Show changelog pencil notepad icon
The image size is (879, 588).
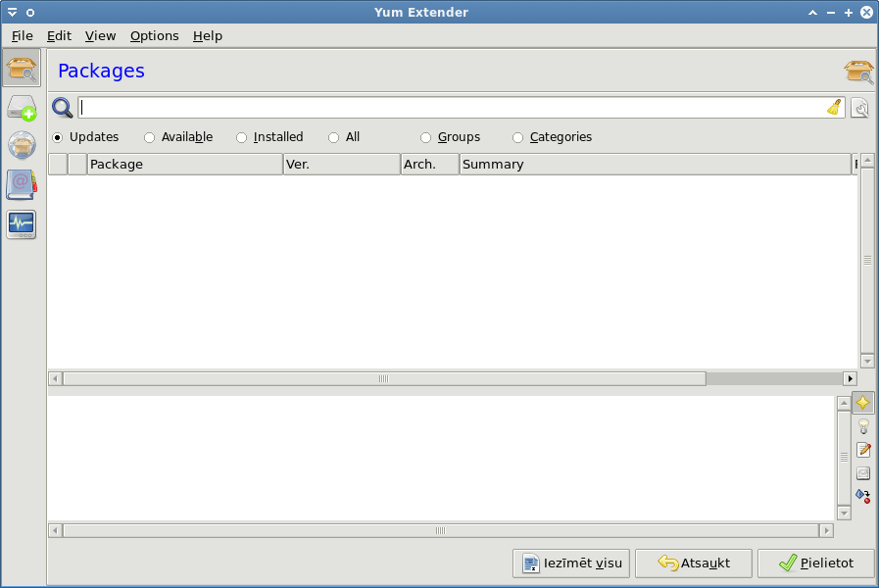click(863, 450)
